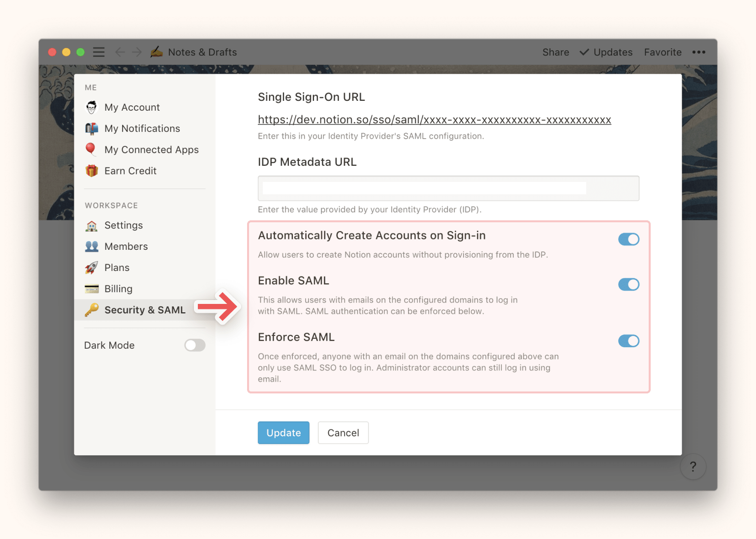Viewport: 756px width, 539px height.
Task: Open Updates in the top bar
Action: 613,52
